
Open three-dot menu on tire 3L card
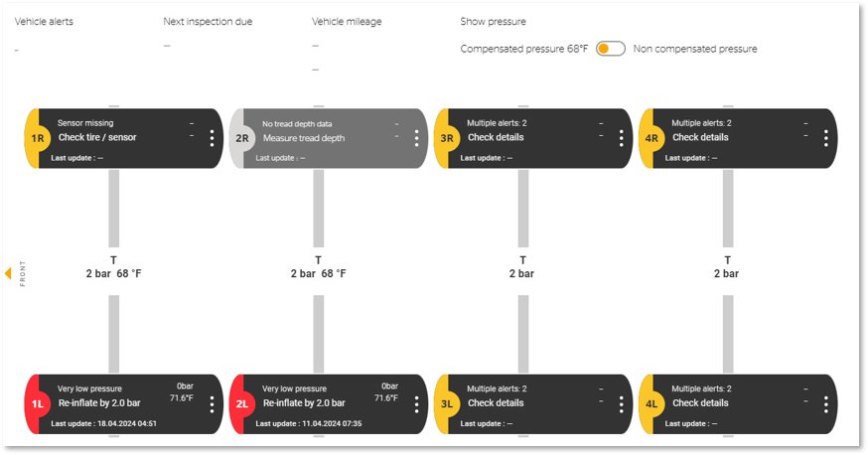(x=621, y=404)
